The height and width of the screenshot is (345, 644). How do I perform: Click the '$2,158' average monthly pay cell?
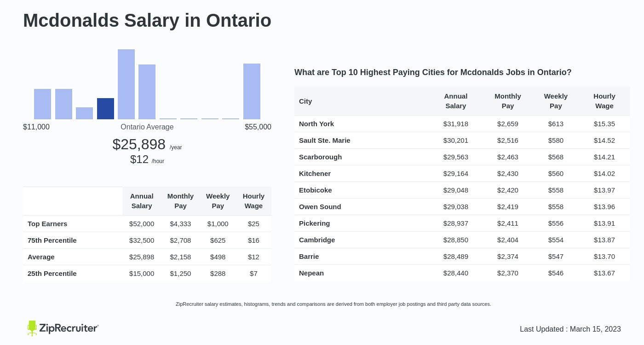(x=180, y=257)
